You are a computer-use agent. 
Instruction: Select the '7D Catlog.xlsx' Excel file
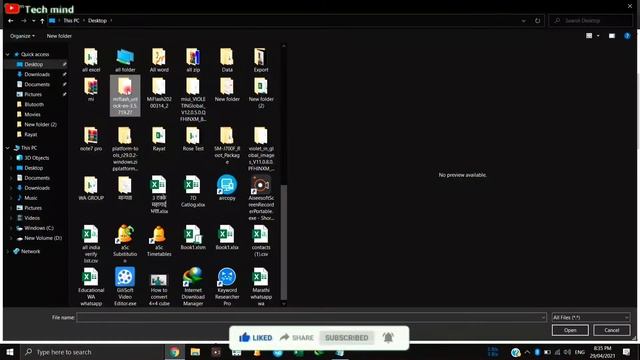coord(193,191)
